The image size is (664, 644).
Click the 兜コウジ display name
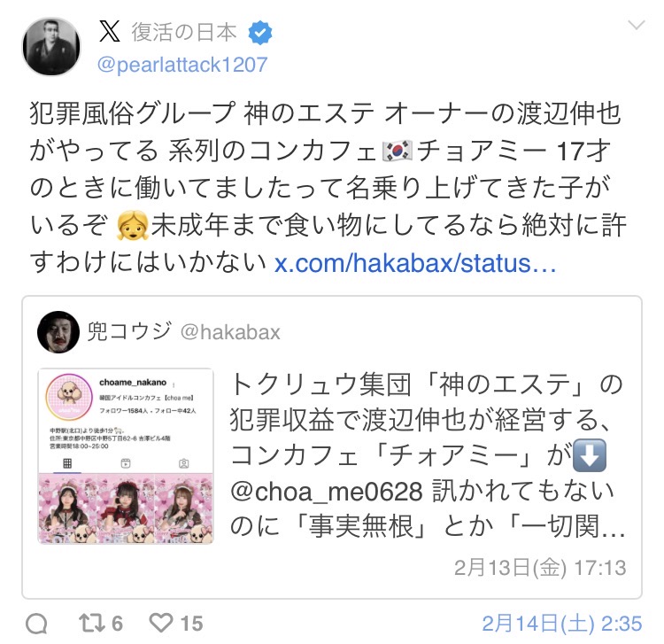tap(129, 331)
